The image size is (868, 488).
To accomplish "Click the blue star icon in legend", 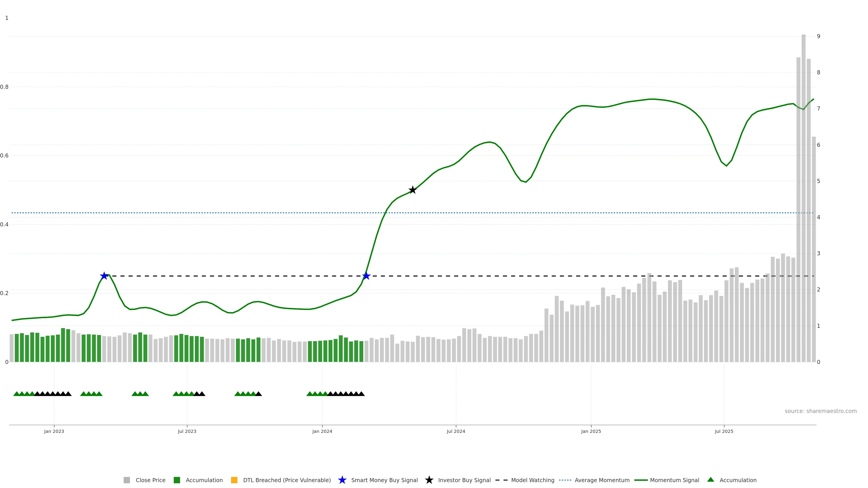I will tap(342, 480).
